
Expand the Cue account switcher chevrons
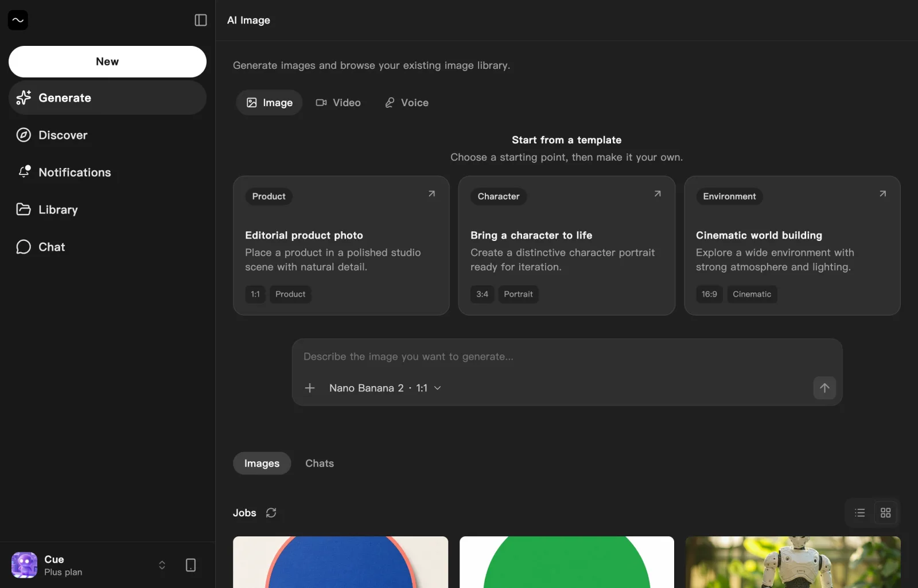click(162, 565)
